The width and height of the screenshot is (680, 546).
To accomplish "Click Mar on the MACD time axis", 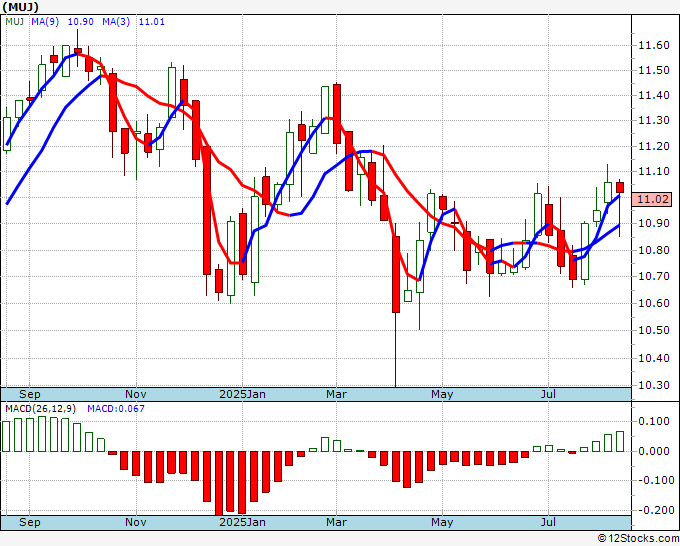I will (337, 522).
